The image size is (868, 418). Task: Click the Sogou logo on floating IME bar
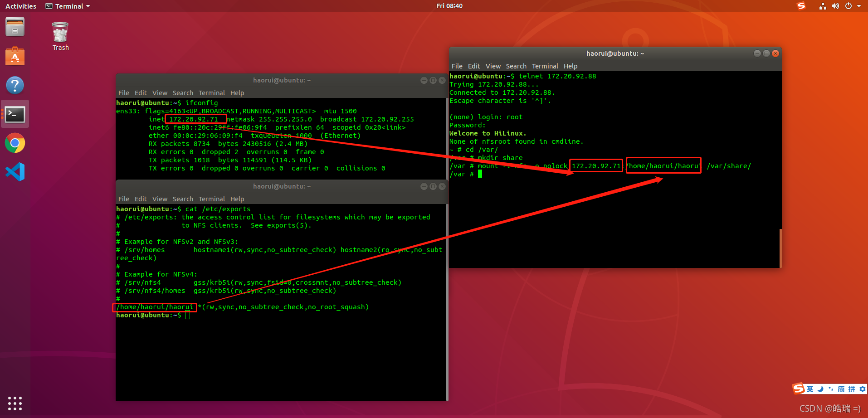(799, 389)
